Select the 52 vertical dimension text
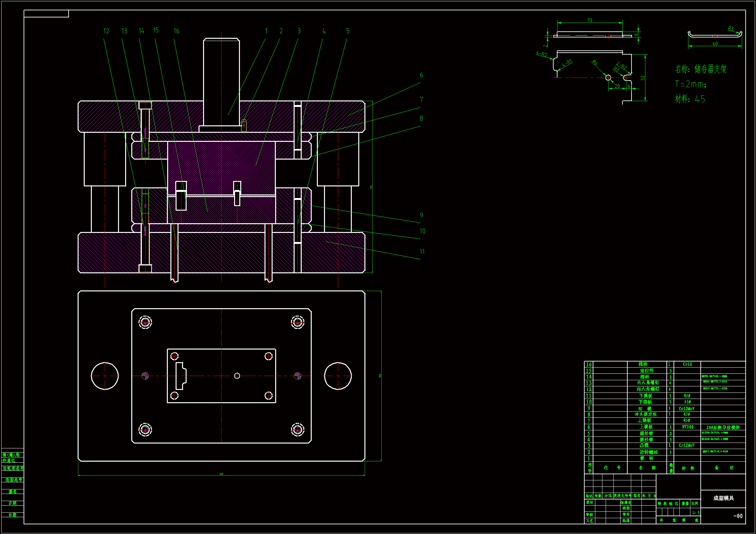This screenshot has width=756, height=534. 643,78
